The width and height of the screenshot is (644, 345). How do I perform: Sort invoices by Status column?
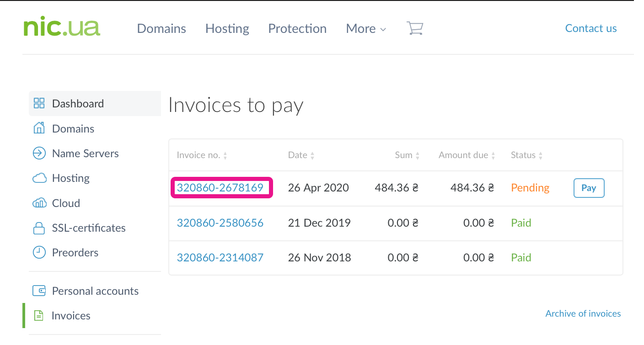pos(526,155)
